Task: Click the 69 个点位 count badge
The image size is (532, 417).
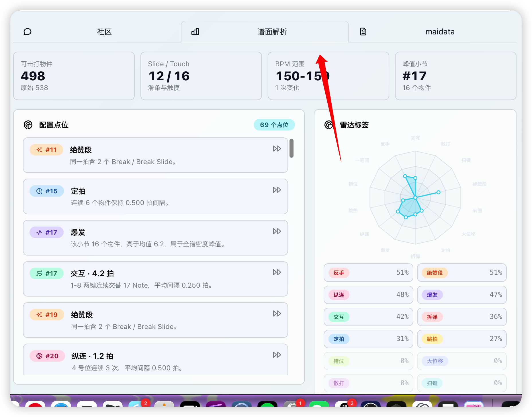Action: pos(274,125)
